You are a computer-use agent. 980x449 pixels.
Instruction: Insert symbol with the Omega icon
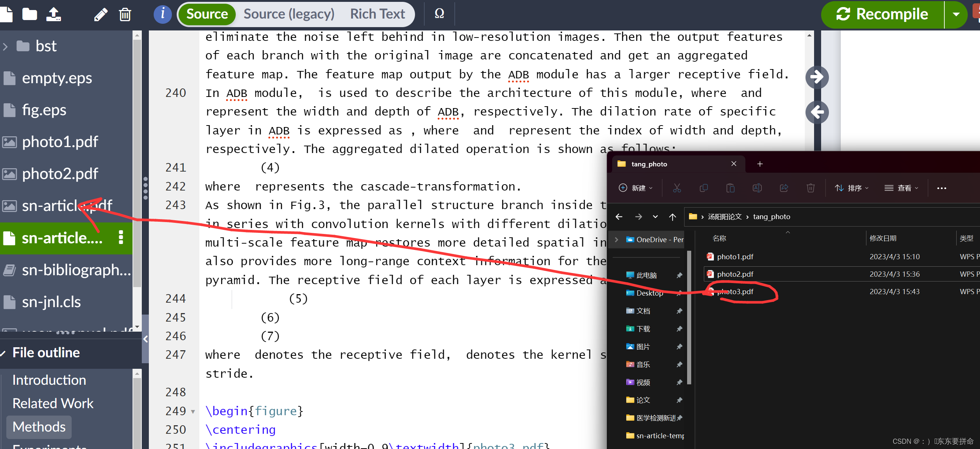point(439,14)
